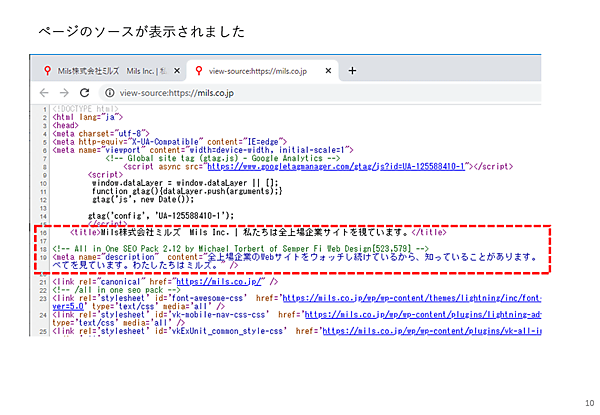Screen dimensions: 600x415
Task: Open the vk-mobile-nav-css stylesheet link
Action: [420, 313]
